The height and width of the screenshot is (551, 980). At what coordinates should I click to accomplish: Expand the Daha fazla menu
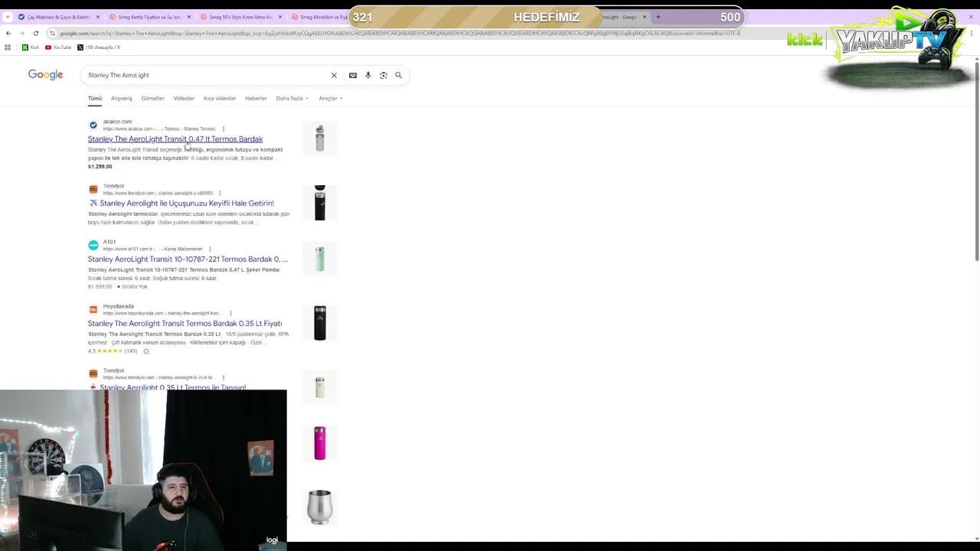(292, 98)
